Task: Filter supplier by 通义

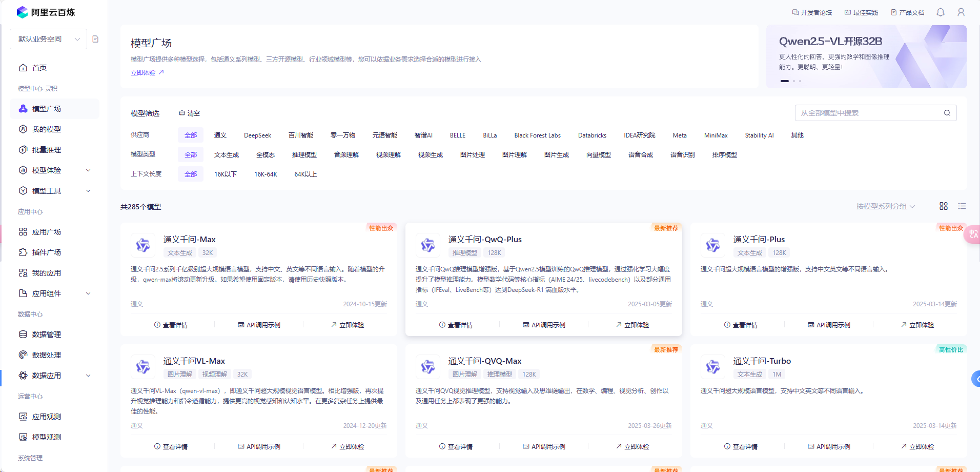Action: click(220, 135)
